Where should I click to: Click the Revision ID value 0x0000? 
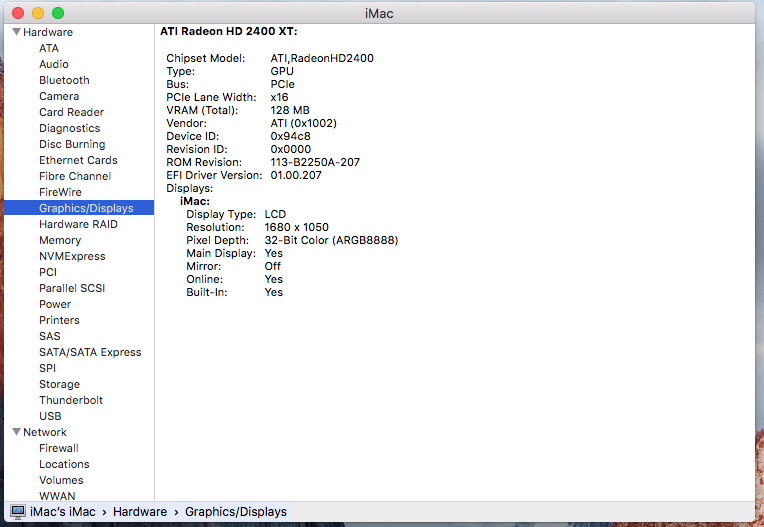click(291, 149)
